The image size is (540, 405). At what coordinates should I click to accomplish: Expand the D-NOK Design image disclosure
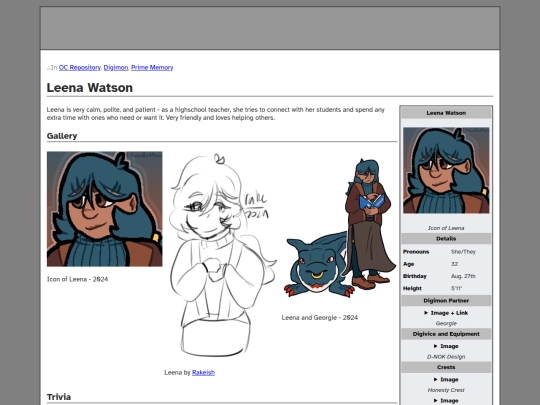click(x=446, y=346)
